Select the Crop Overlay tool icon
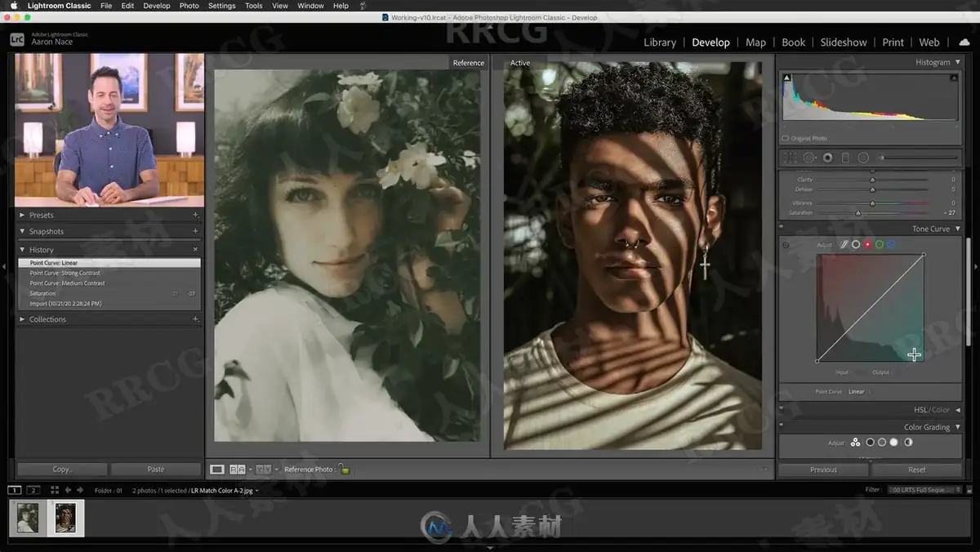Image resolution: width=980 pixels, height=552 pixels. point(791,158)
